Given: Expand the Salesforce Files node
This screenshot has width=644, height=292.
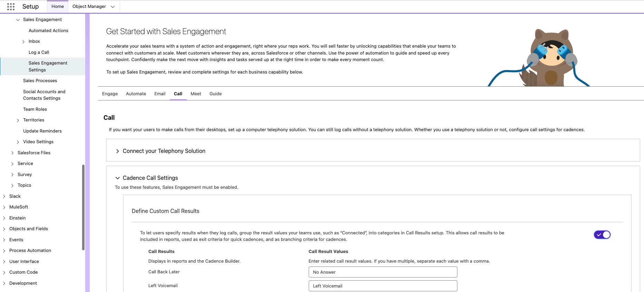Looking at the screenshot, I should click(12, 153).
